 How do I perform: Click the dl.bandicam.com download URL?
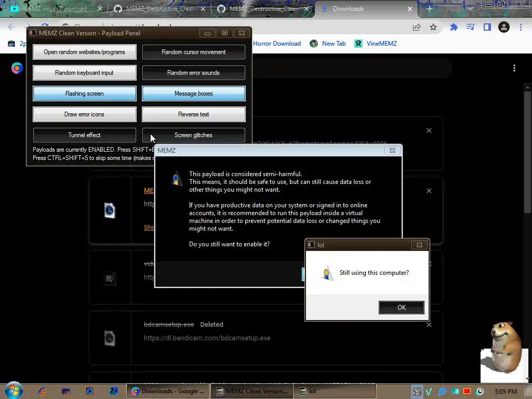click(x=207, y=338)
